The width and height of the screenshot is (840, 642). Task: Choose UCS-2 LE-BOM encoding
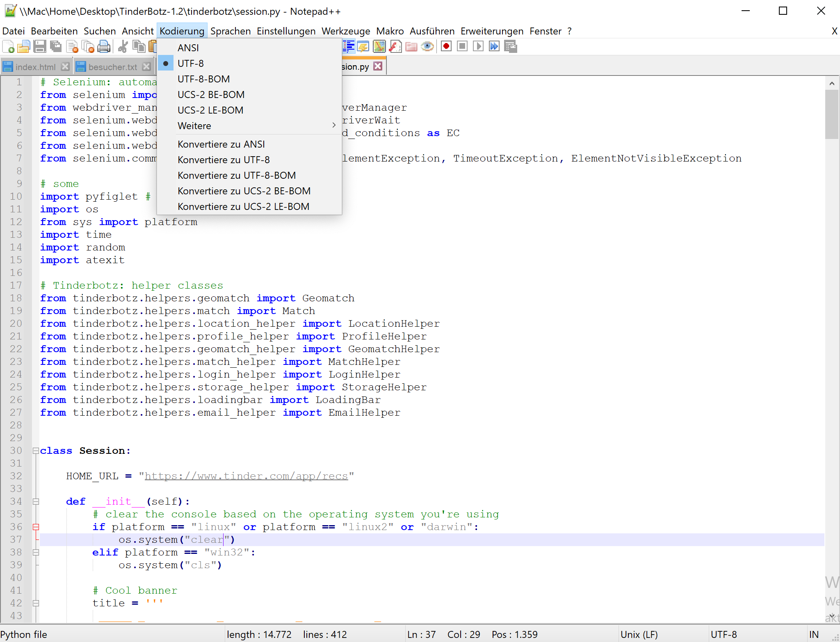point(210,110)
